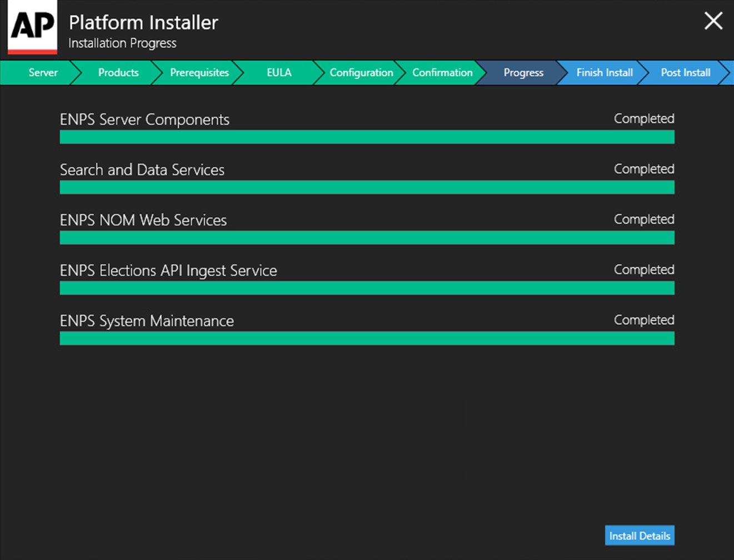
Task: Click Completed status for Elections API Ingest Service
Action: (x=644, y=269)
